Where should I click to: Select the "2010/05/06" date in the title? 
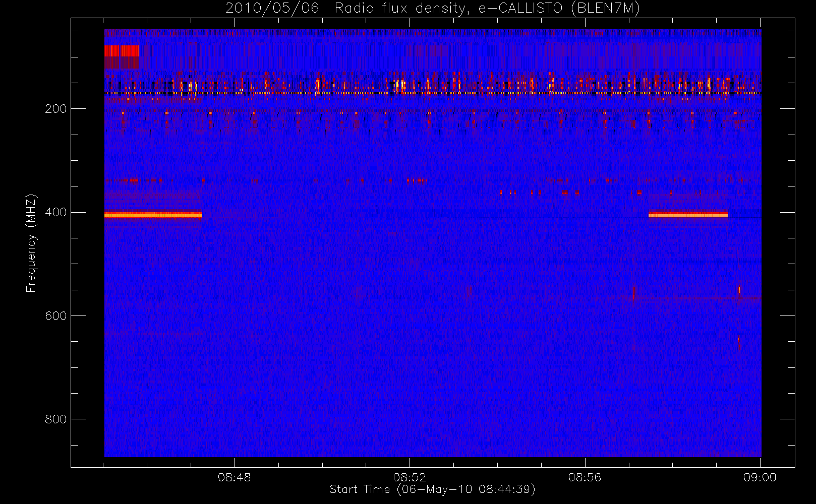point(272,9)
